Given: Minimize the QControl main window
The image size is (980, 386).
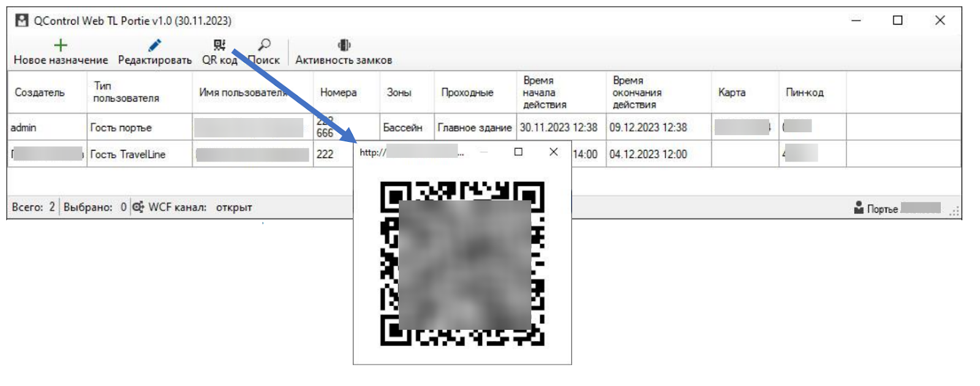Looking at the screenshot, I should (856, 20).
